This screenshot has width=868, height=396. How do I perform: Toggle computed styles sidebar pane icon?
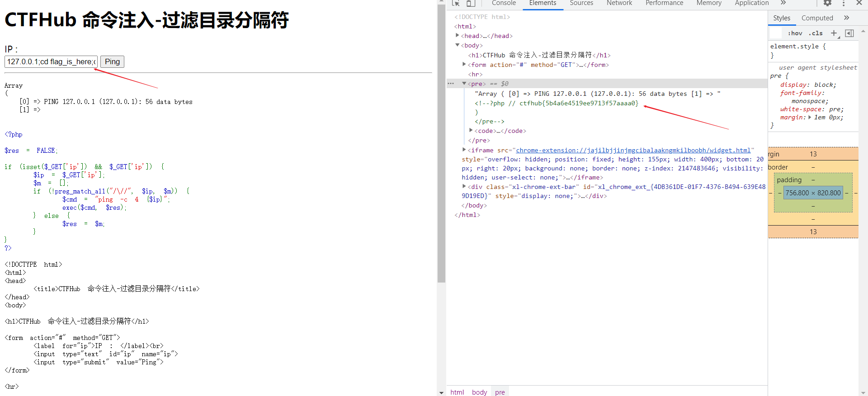[x=849, y=33]
